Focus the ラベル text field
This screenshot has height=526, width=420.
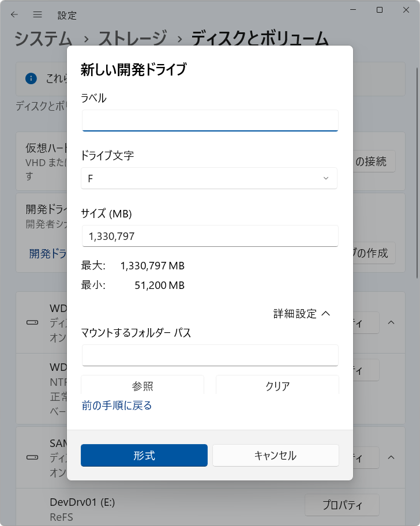(x=209, y=121)
